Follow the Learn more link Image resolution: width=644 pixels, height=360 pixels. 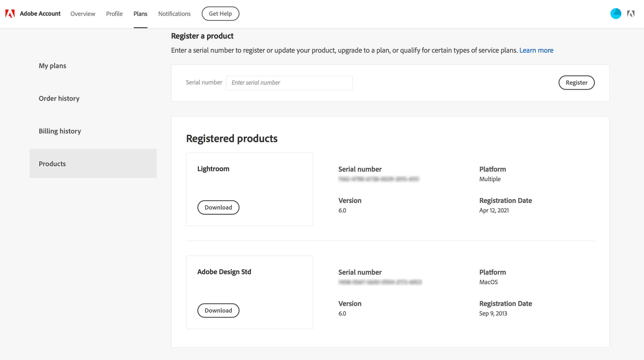[x=536, y=50]
